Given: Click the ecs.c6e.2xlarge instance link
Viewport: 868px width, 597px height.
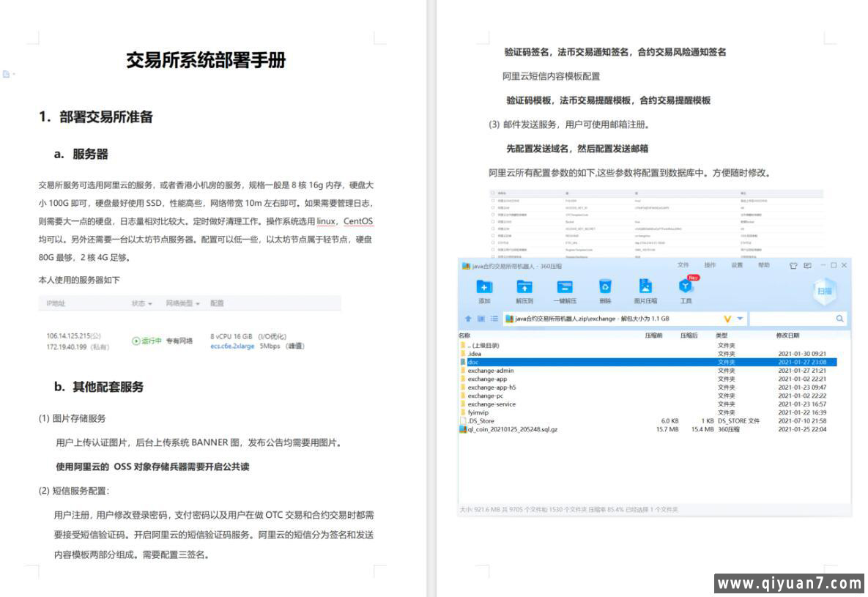Looking at the screenshot, I should [232, 346].
